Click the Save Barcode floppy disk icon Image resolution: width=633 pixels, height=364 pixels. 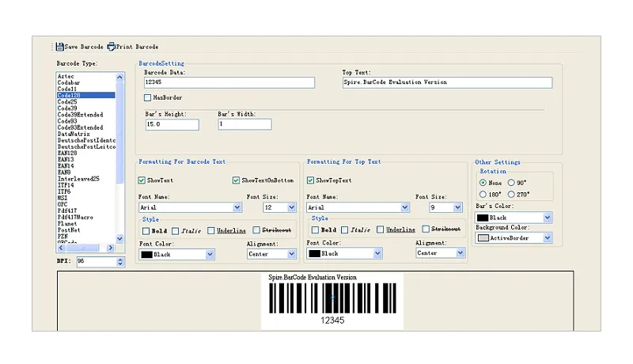[x=60, y=47]
